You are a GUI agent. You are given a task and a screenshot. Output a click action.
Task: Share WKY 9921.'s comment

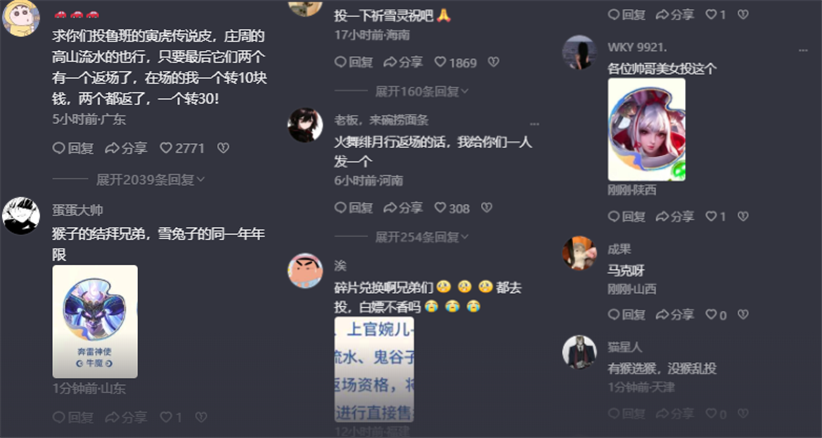coord(677,216)
